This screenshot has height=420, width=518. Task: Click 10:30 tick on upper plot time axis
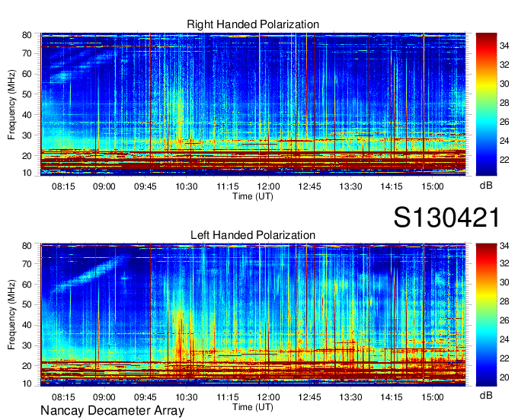click(x=187, y=186)
